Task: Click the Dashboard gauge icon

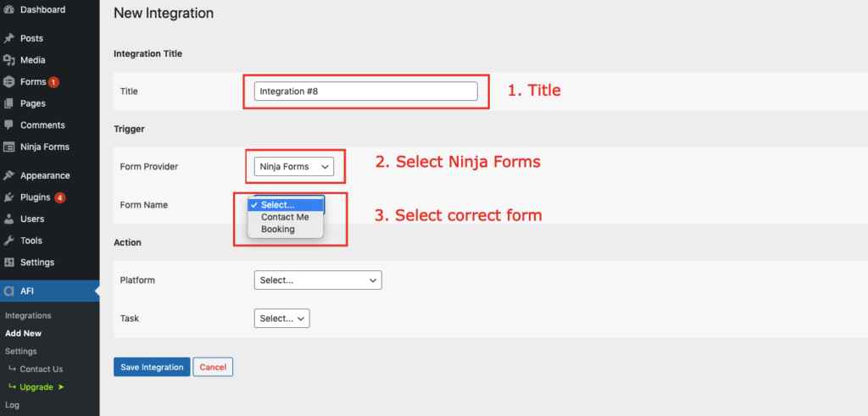Action: click(x=8, y=9)
